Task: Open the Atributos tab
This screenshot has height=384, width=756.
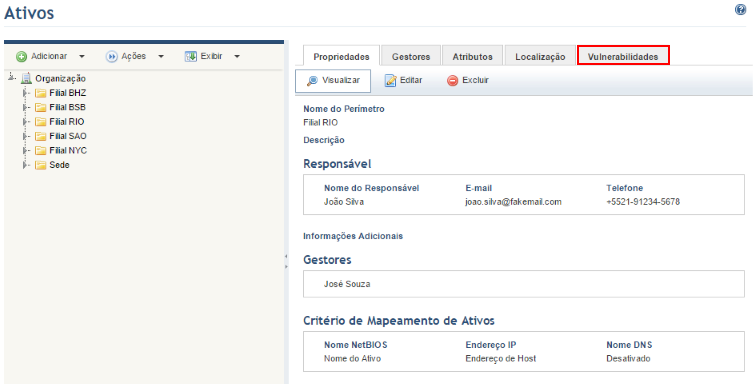Action: tap(472, 56)
